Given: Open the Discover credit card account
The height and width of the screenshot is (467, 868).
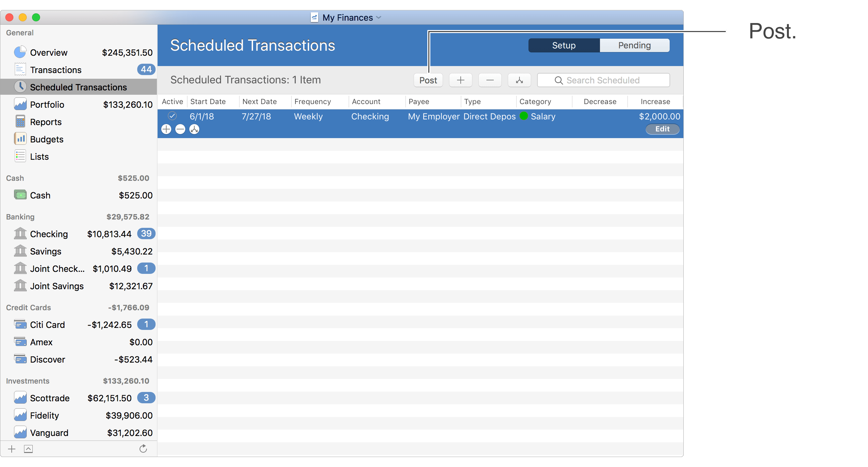Looking at the screenshot, I should click(x=47, y=359).
